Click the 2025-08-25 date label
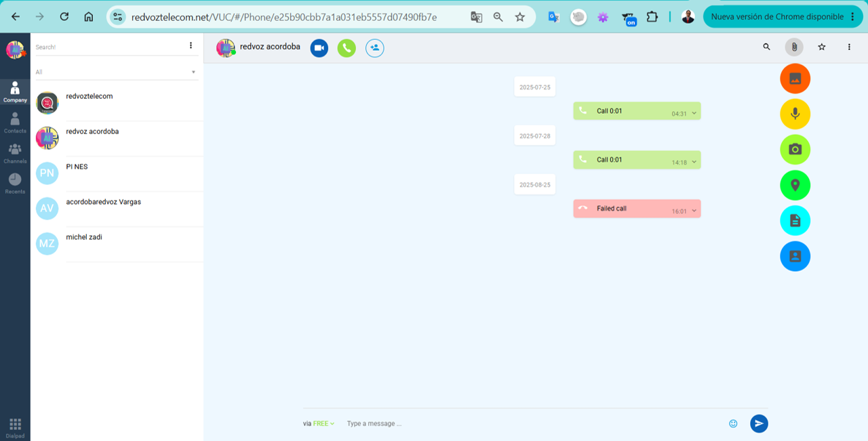 535,184
